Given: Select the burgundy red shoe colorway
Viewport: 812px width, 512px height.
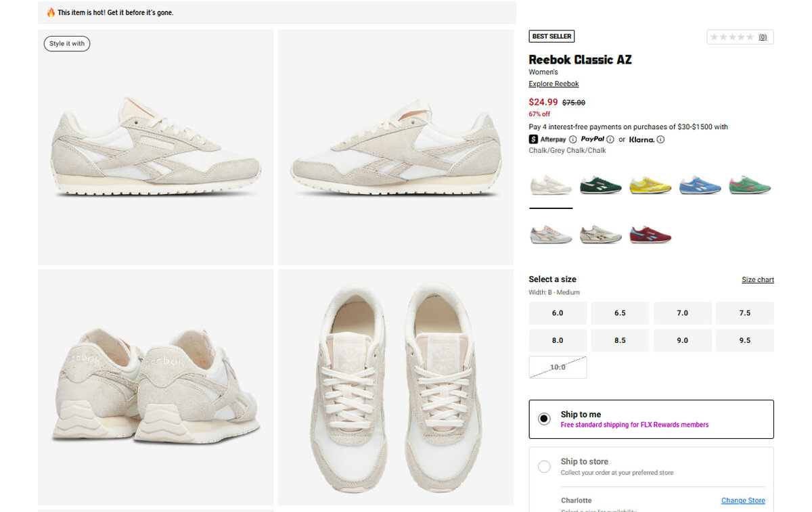Looking at the screenshot, I should [650, 235].
